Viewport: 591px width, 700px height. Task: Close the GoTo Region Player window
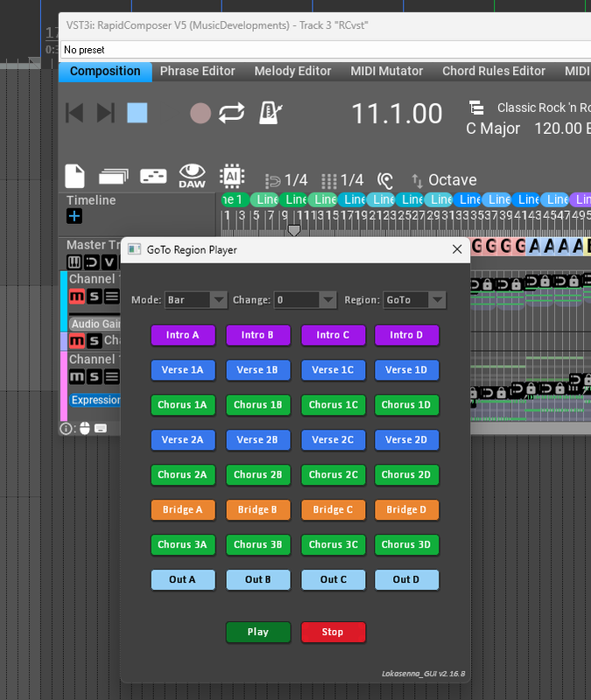457,249
